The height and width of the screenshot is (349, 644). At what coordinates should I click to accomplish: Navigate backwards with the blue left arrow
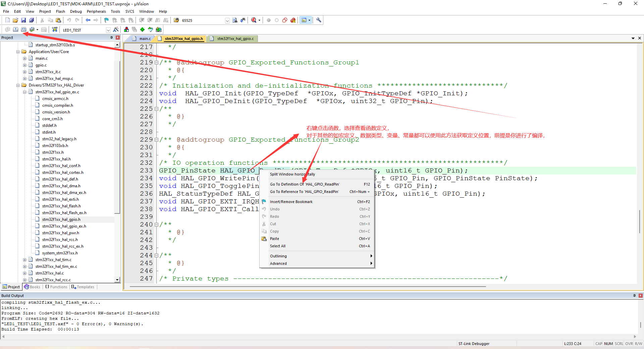[88, 20]
